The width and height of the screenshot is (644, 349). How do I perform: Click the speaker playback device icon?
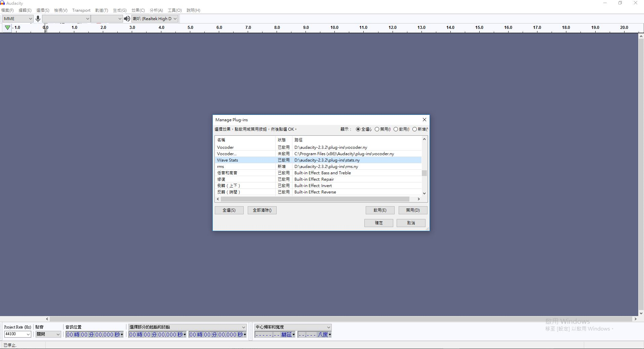pyautogui.click(x=127, y=19)
